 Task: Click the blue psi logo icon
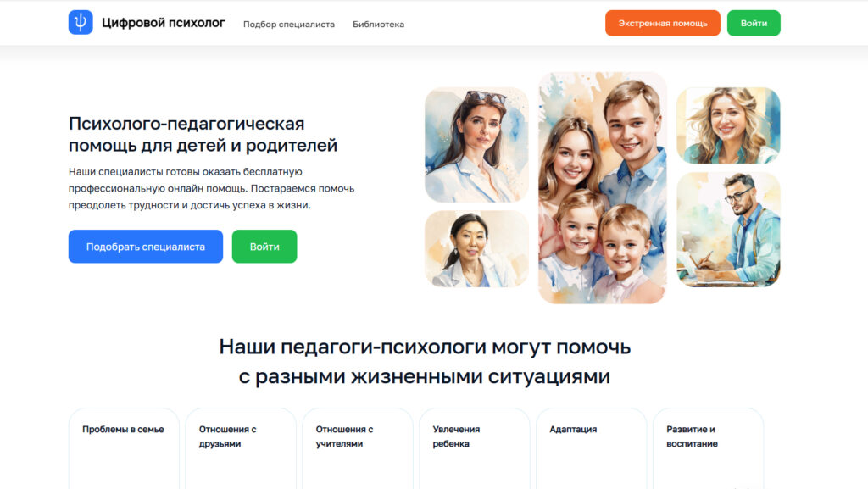pos(81,23)
